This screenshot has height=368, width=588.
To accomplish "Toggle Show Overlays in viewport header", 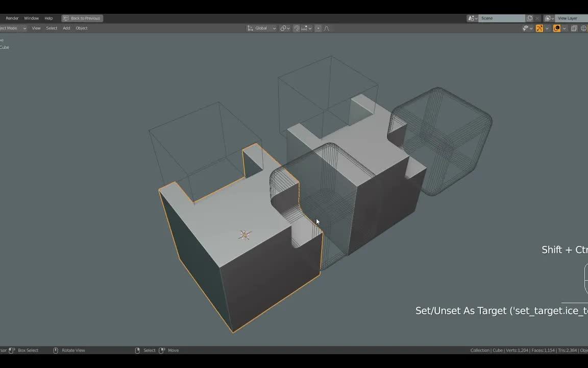I will [557, 28].
